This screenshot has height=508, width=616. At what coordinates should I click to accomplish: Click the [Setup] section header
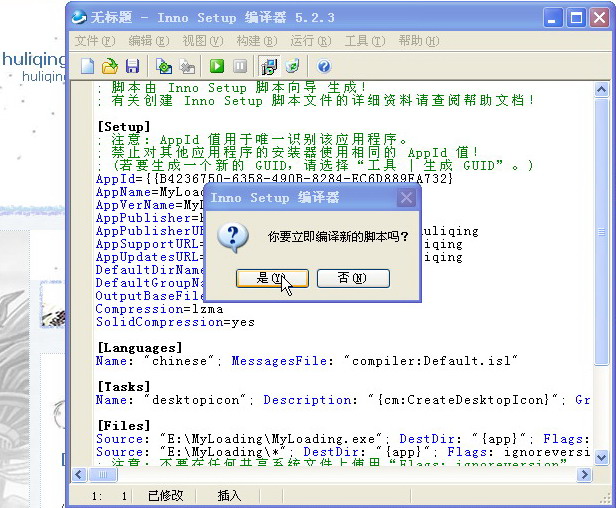124,127
